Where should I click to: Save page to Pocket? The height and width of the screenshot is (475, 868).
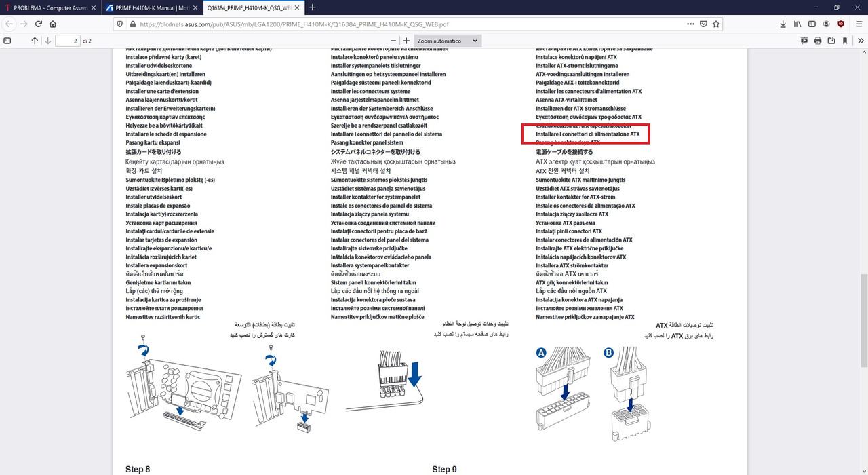pyautogui.click(x=703, y=24)
